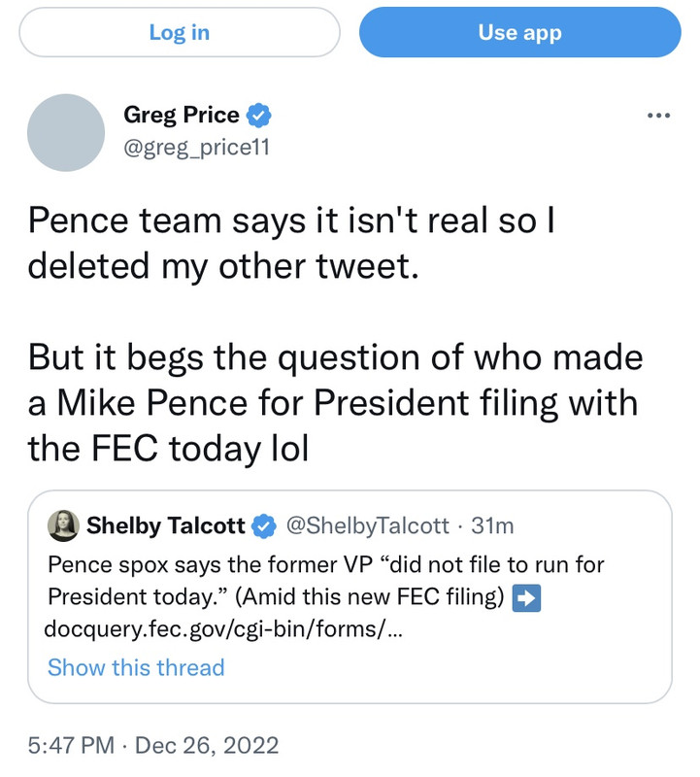Open the Shelby Talcott name in quote

165,526
